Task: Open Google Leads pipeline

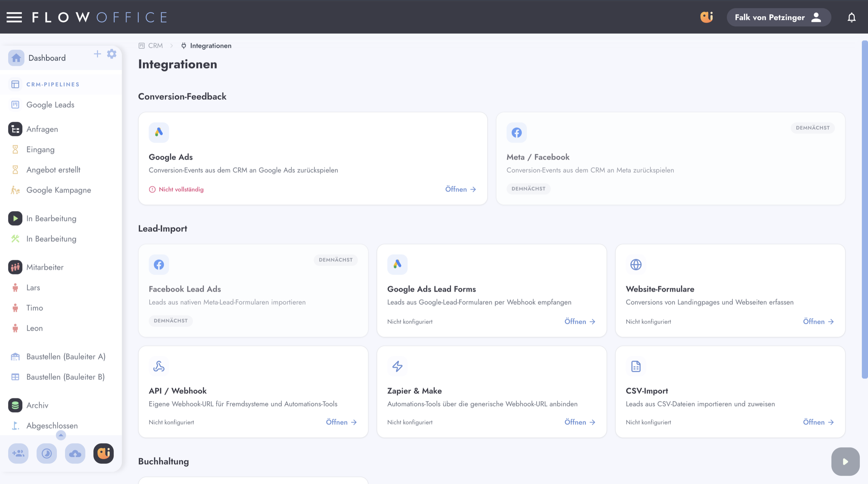Action: (50, 105)
